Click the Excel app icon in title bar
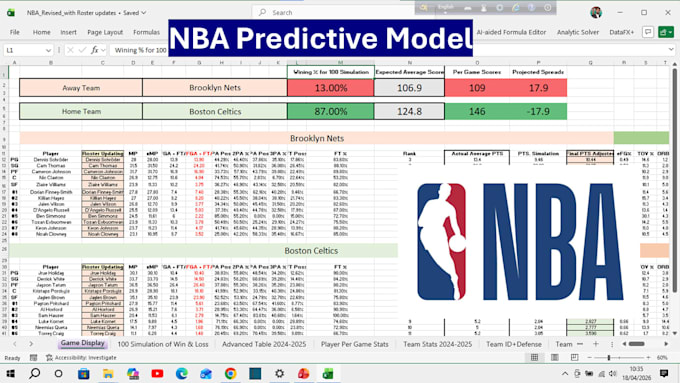This screenshot has height=383, width=680. [x=11, y=13]
